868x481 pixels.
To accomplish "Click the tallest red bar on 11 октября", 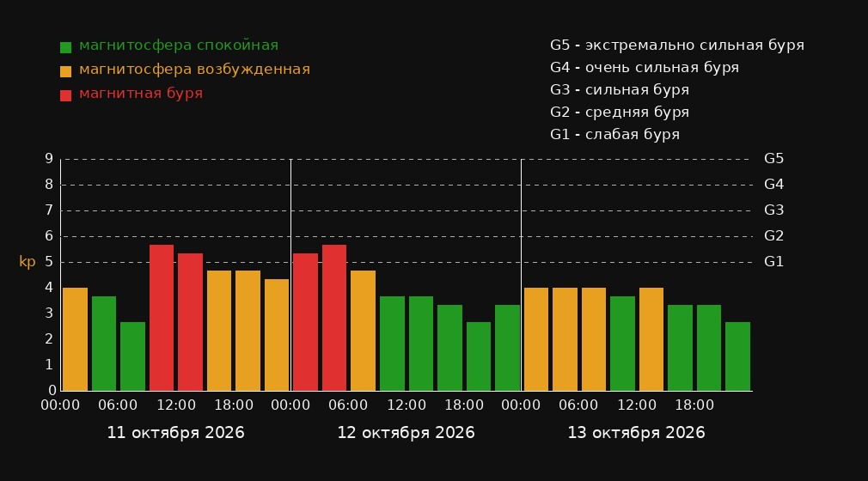I will (161, 318).
